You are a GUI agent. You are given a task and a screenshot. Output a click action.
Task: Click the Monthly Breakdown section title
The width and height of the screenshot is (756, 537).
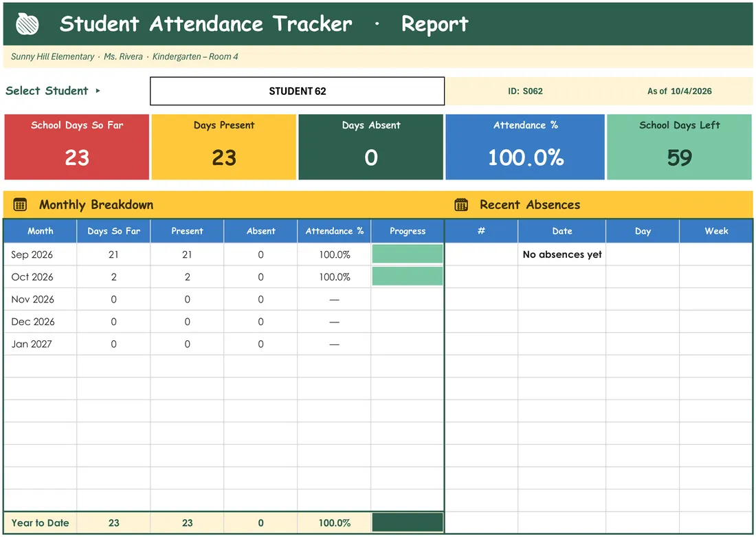[96, 205]
